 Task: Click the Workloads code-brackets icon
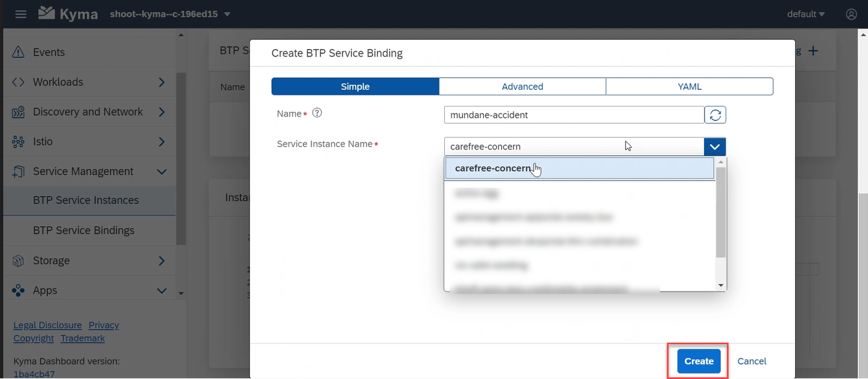(x=18, y=82)
